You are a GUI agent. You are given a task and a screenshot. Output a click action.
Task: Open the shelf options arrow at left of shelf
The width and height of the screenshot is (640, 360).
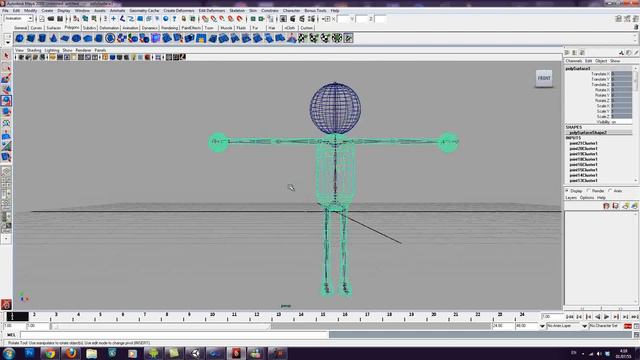[x=8, y=42]
